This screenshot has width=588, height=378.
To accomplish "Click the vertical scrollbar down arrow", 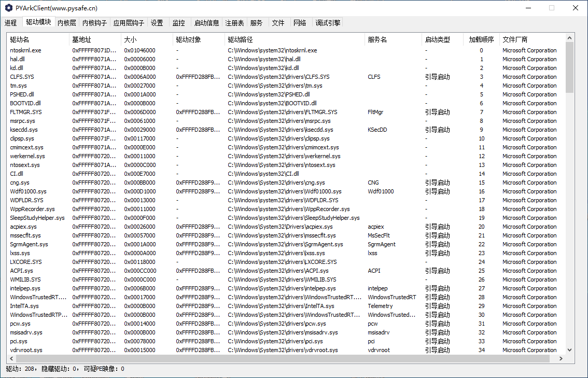I will coord(569,351).
